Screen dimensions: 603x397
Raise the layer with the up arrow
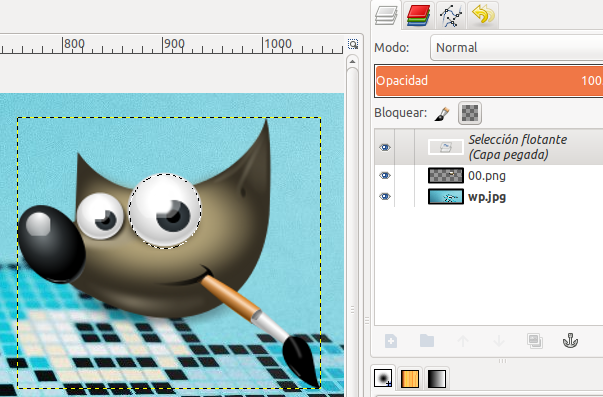coord(463,341)
